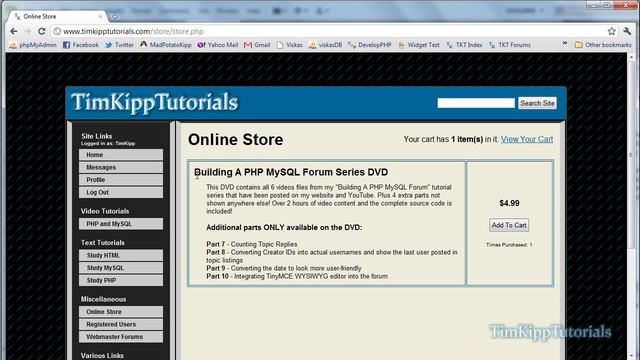Click the View Your Cart link
This screenshot has width=640, height=360.
[527, 139]
